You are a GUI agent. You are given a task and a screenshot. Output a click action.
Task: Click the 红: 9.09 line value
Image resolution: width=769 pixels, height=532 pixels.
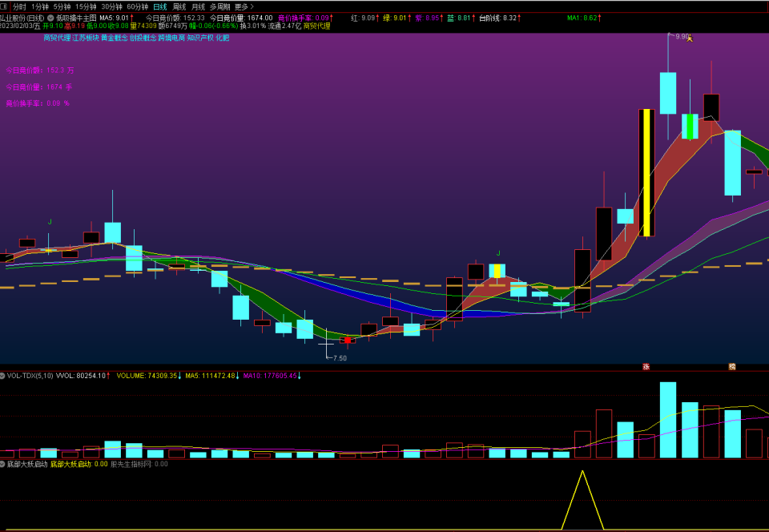[363, 18]
